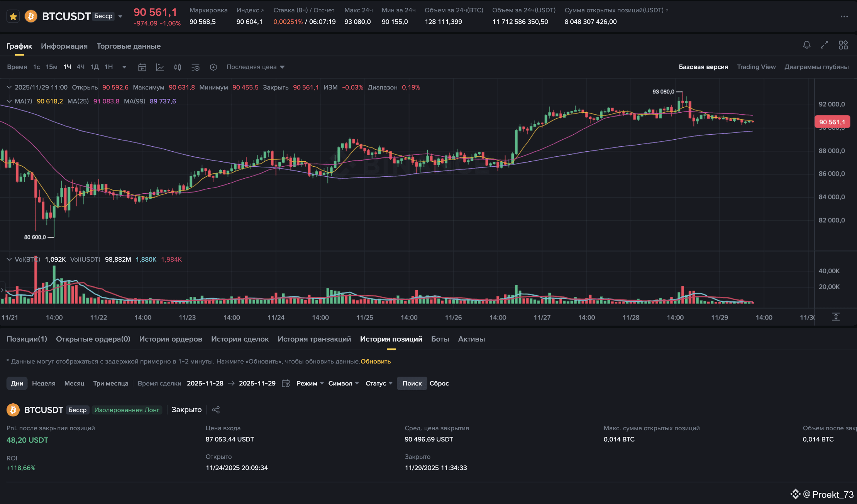Open the История ордеров tab

171,339
